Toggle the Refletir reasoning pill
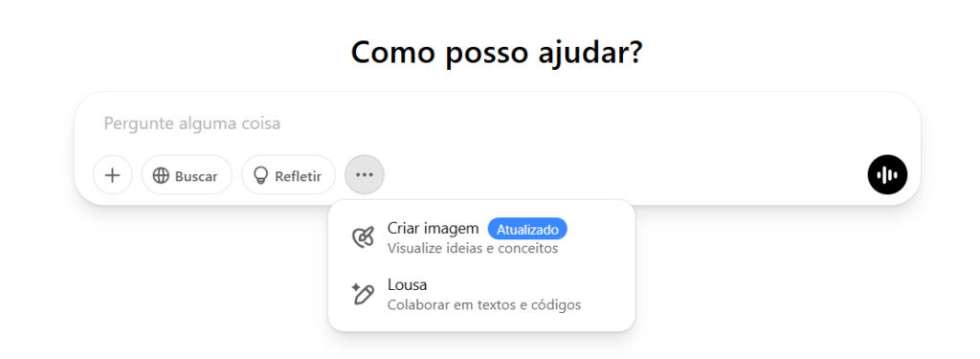980x359 pixels. coord(289,175)
